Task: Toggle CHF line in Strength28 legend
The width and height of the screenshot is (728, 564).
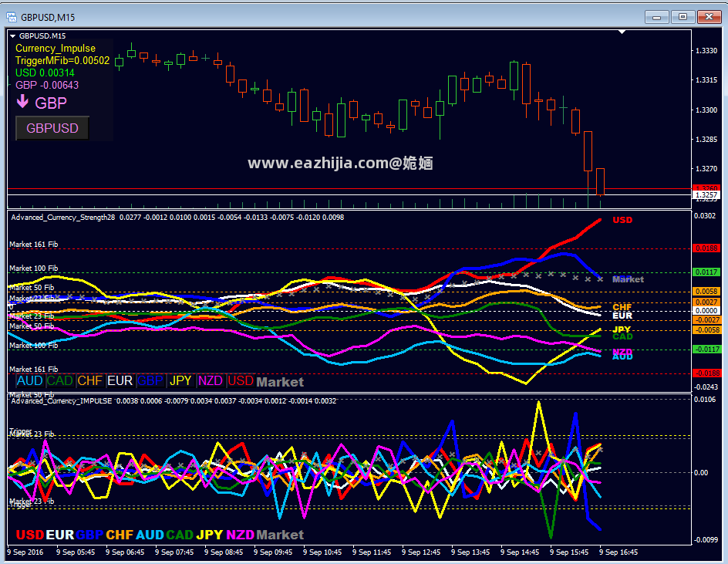Action: coord(89,381)
